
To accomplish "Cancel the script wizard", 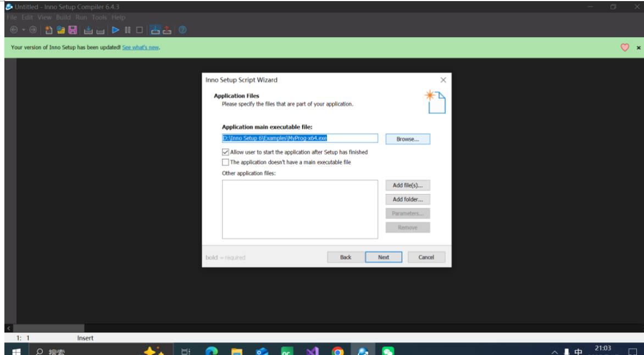I will (x=426, y=257).
